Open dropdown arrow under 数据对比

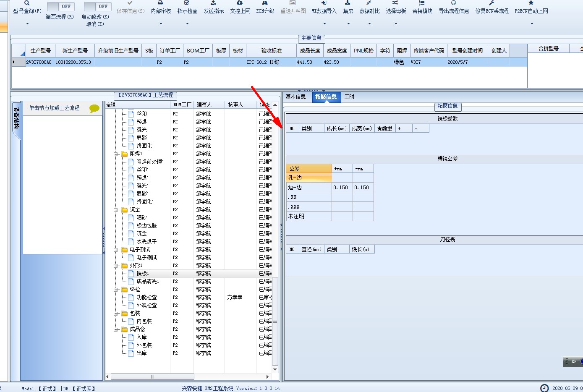(369, 24)
